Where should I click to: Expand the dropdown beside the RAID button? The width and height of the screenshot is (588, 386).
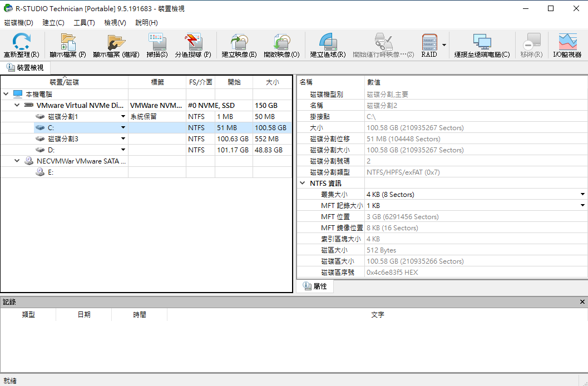click(x=443, y=44)
